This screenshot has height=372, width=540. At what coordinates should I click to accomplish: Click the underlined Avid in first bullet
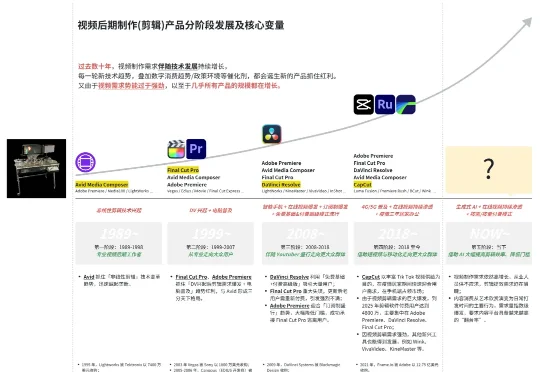pyautogui.click(x=89, y=277)
